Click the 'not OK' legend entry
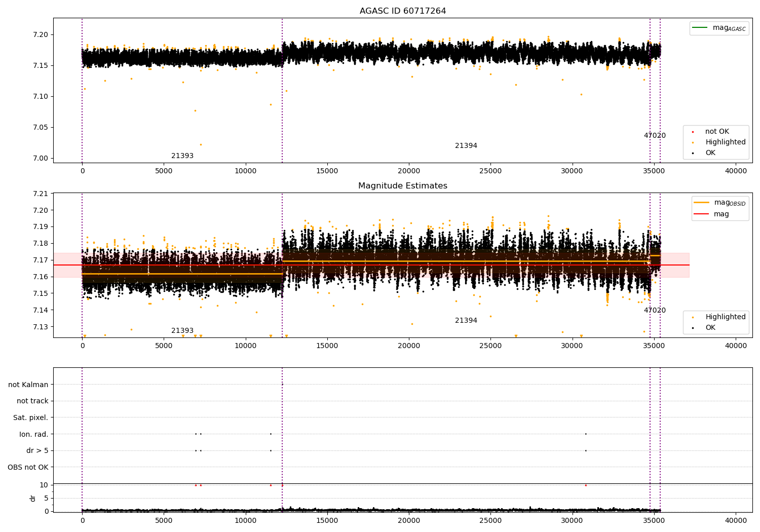Screen dimensions: 760x532 click(x=717, y=132)
